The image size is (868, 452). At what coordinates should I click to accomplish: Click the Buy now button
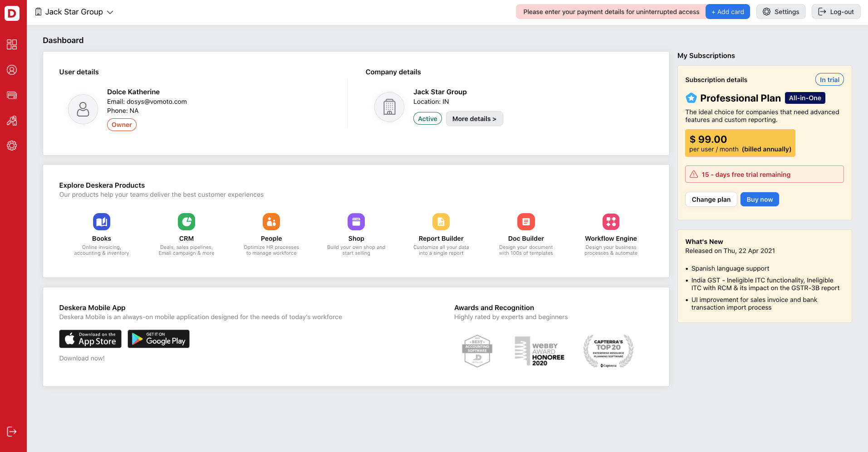[x=760, y=199]
